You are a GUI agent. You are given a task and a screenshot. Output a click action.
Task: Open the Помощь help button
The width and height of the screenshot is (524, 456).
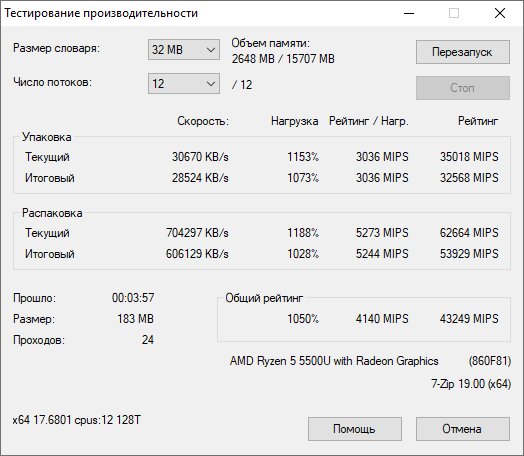[x=355, y=429]
